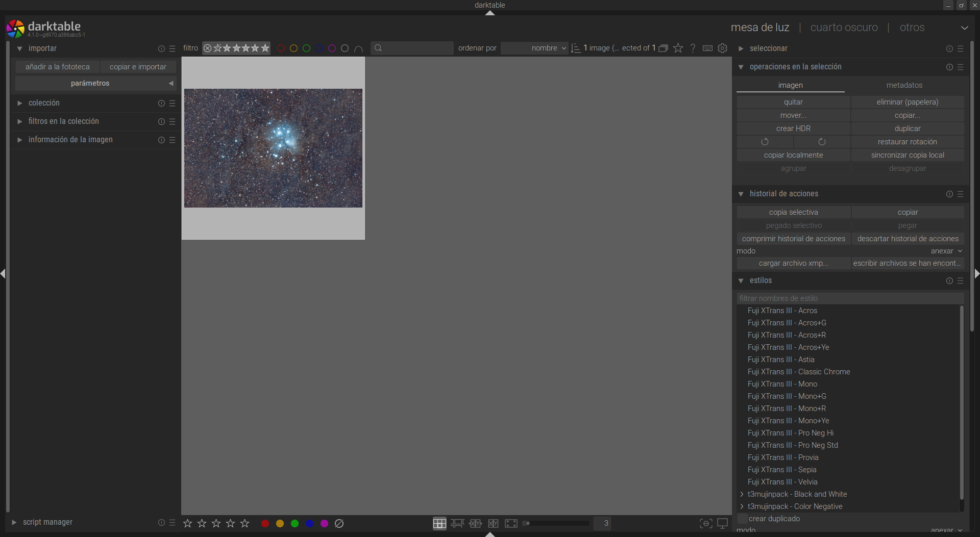Click the 'crear HDR' button
Viewport: 980px width, 537px height.
click(793, 129)
